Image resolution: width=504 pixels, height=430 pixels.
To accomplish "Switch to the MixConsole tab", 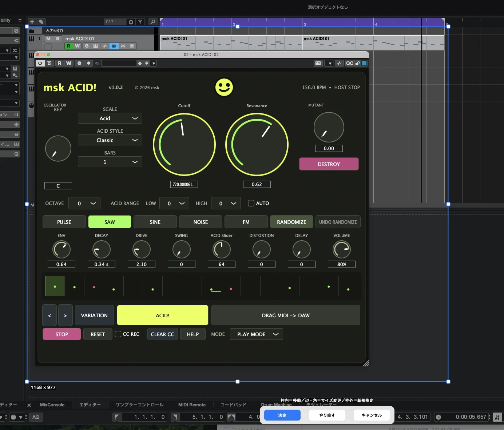I will tap(52, 405).
